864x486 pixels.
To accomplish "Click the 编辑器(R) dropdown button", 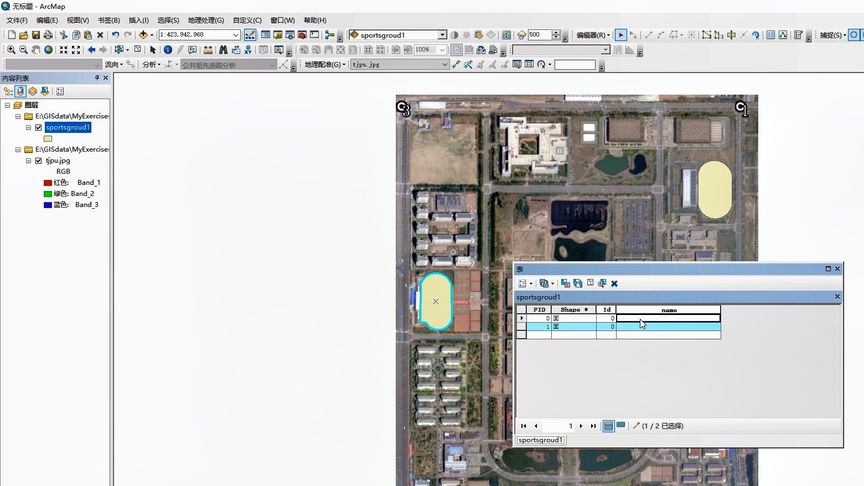I will [593, 35].
